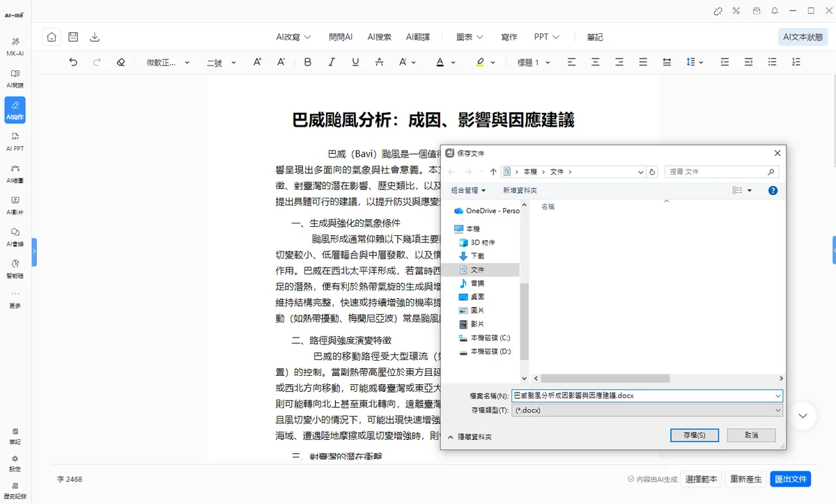The width and height of the screenshot is (836, 504).
Task: Open AI影片 in the left sidebar
Action: (15, 205)
